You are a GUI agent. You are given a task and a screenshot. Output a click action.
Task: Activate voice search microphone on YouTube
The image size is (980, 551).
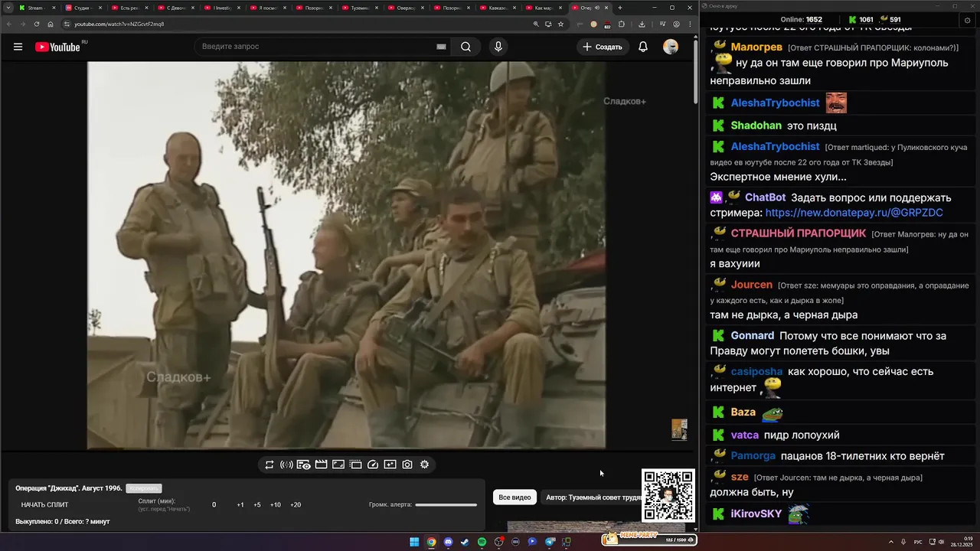tap(498, 47)
